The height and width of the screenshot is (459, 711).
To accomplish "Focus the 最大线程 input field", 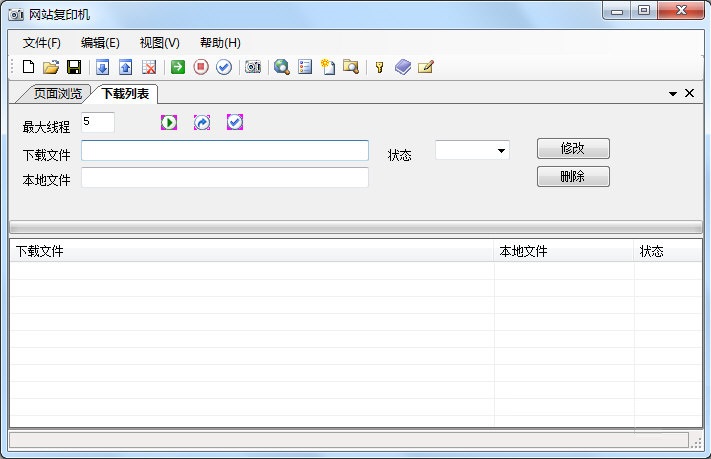I will tap(98, 122).
